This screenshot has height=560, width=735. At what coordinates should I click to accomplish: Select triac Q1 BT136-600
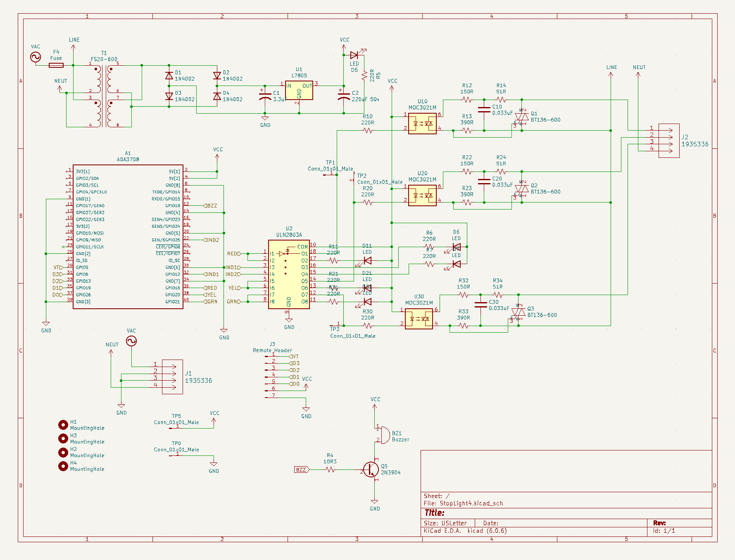521,117
